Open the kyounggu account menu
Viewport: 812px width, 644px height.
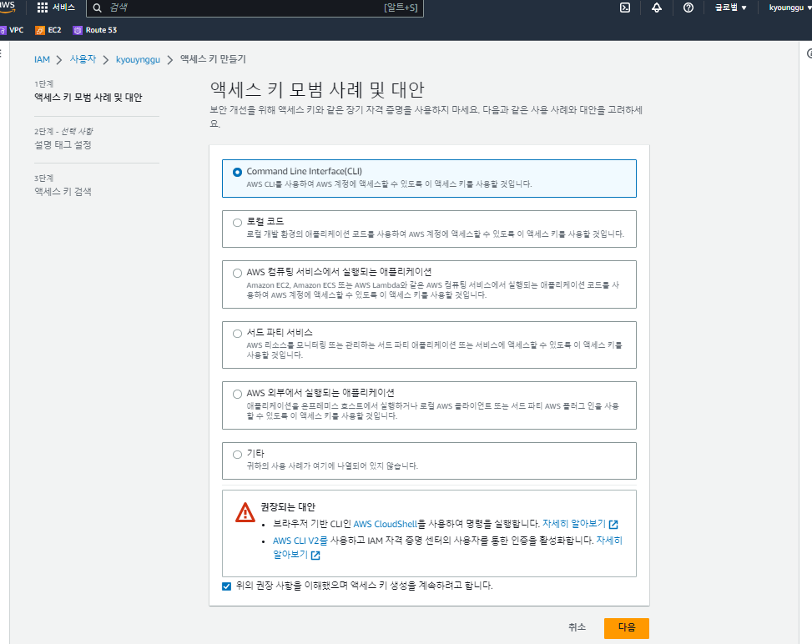tap(789, 8)
